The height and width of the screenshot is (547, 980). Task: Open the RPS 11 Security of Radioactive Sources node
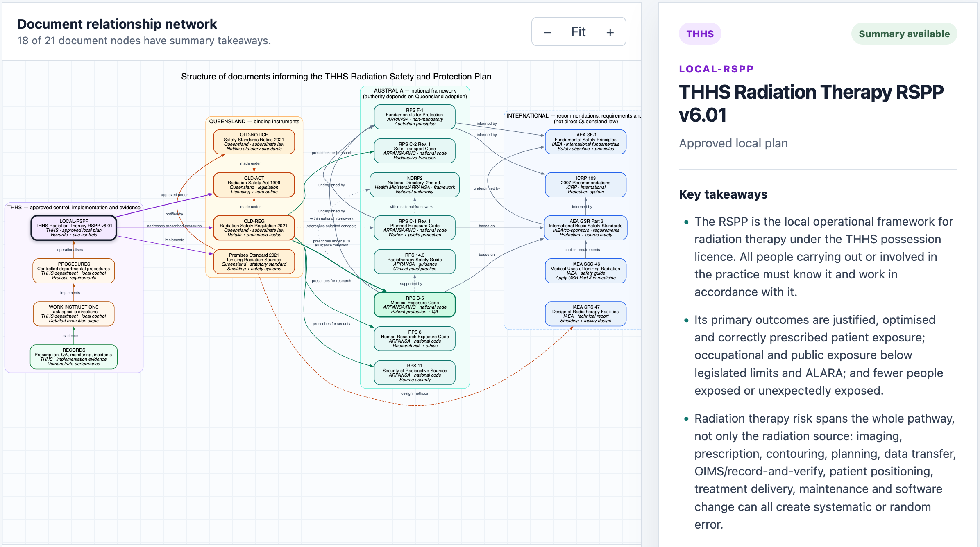click(415, 373)
